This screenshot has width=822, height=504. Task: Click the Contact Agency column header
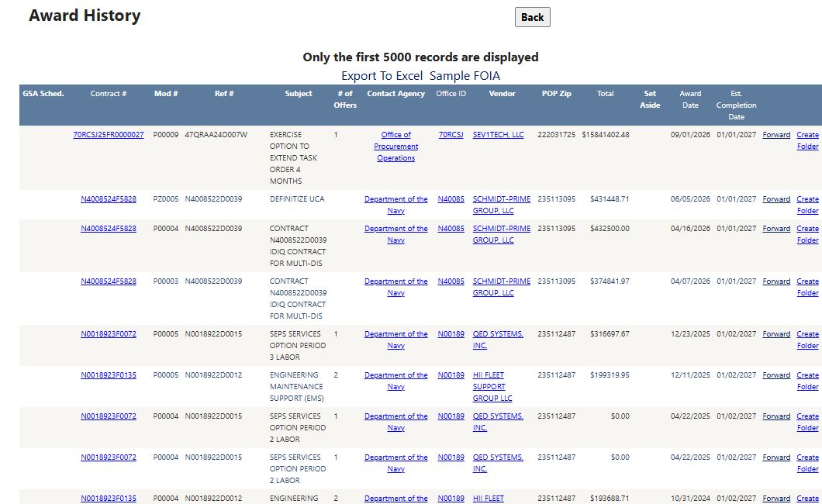[x=395, y=94]
